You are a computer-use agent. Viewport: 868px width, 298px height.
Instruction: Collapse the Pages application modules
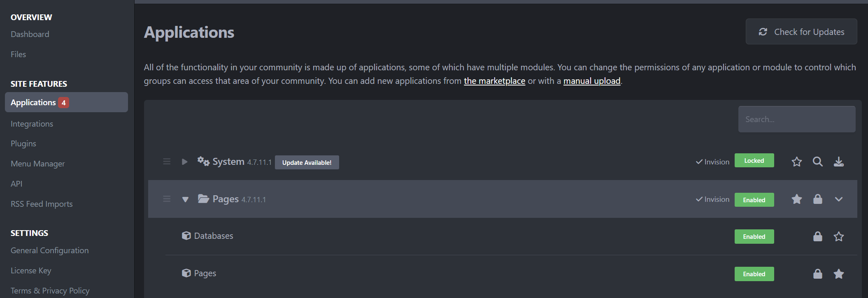tap(185, 199)
